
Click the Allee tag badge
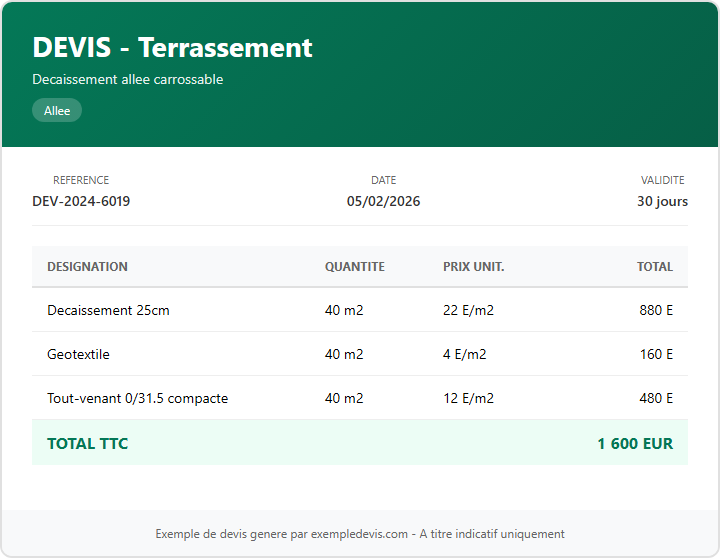pos(57,111)
